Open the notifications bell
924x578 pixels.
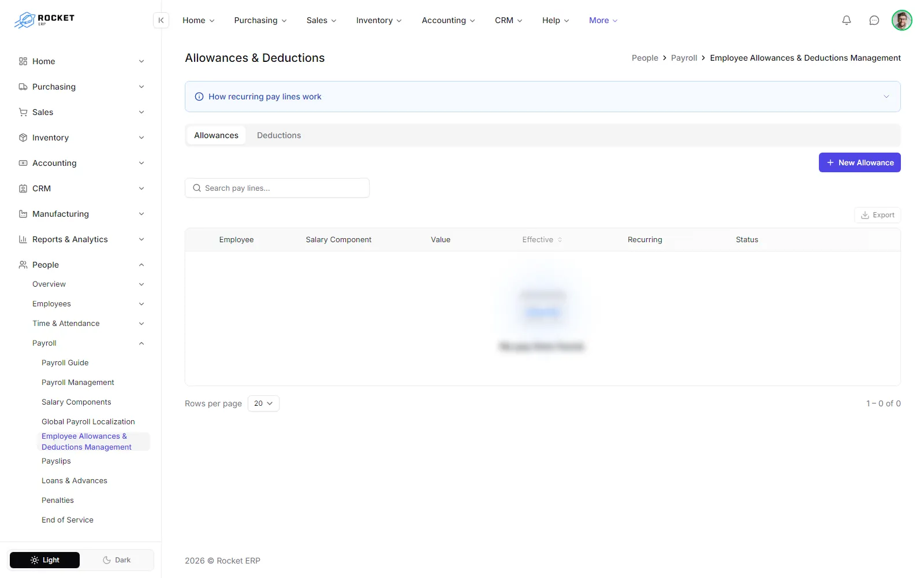click(x=847, y=20)
